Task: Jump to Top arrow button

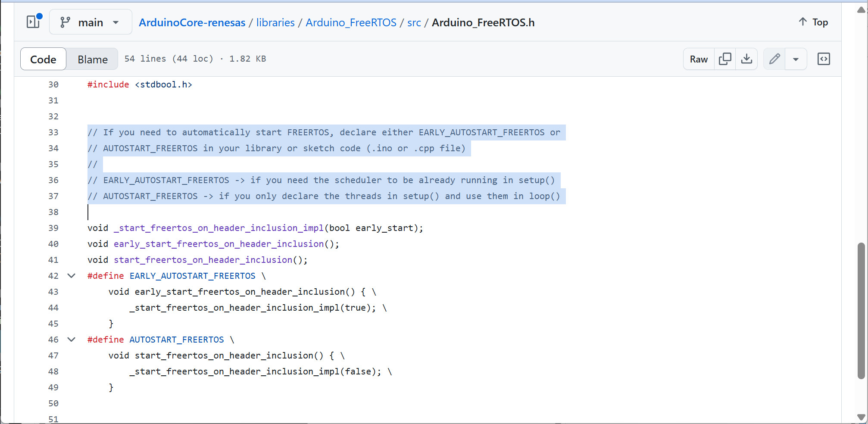Action: pos(813,22)
